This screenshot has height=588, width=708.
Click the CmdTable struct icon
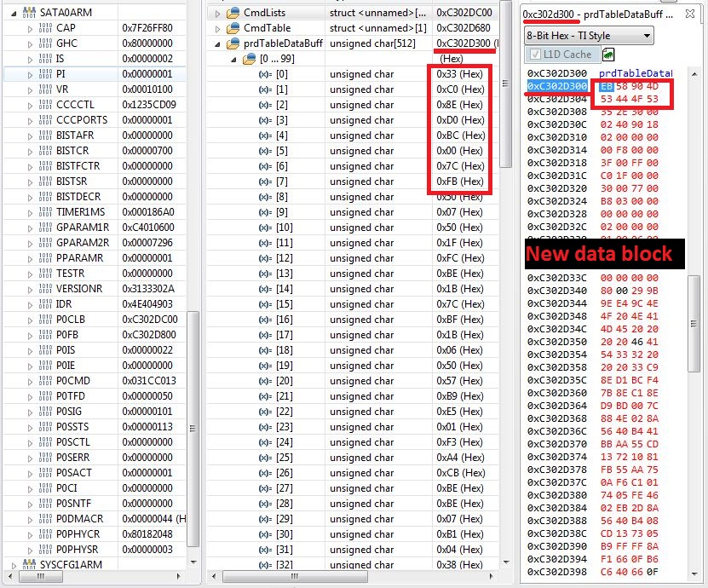[x=233, y=28]
